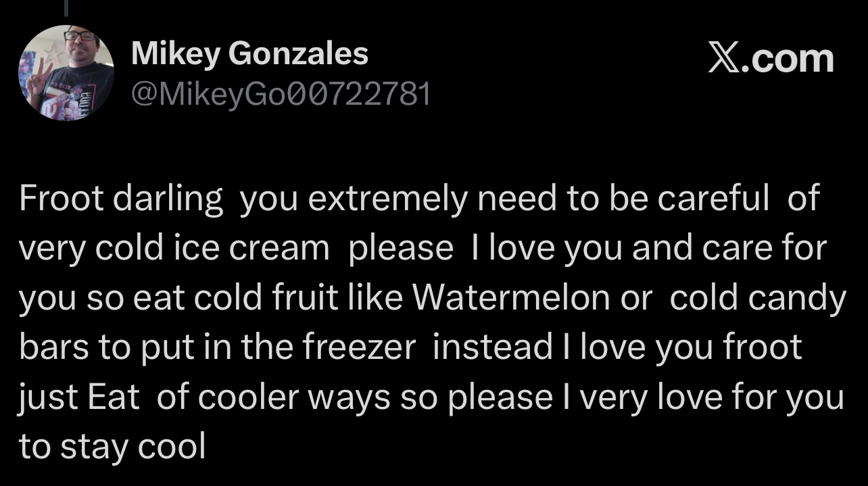This screenshot has width=868, height=486.
Task: Click the words "bars to put" in the tweet
Action: pyautogui.click(x=108, y=347)
